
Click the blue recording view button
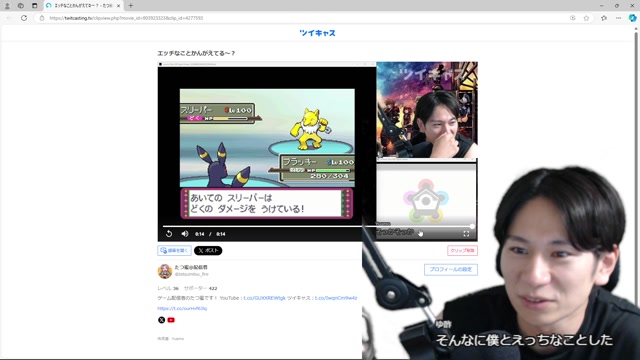pos(174,251)
